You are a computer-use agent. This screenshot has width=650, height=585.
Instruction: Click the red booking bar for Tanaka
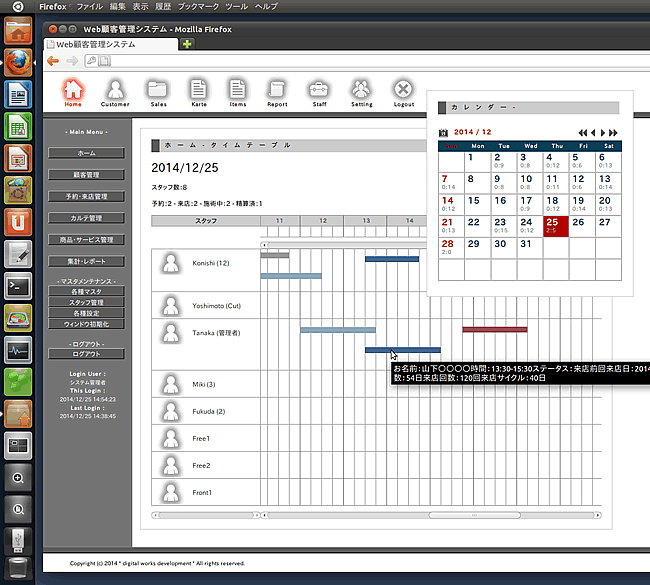tap(495, 330)
